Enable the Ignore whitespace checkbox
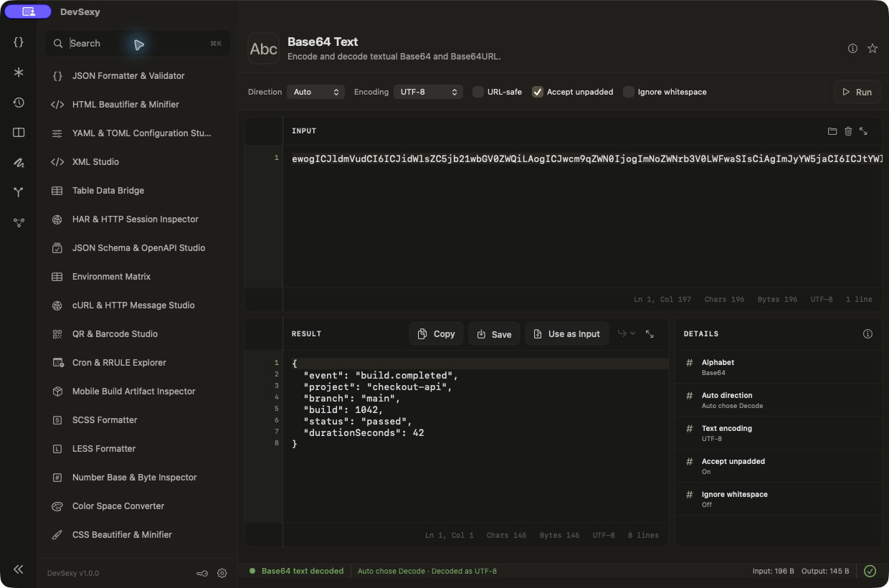 pyautogui.click(x=629, y=92)
